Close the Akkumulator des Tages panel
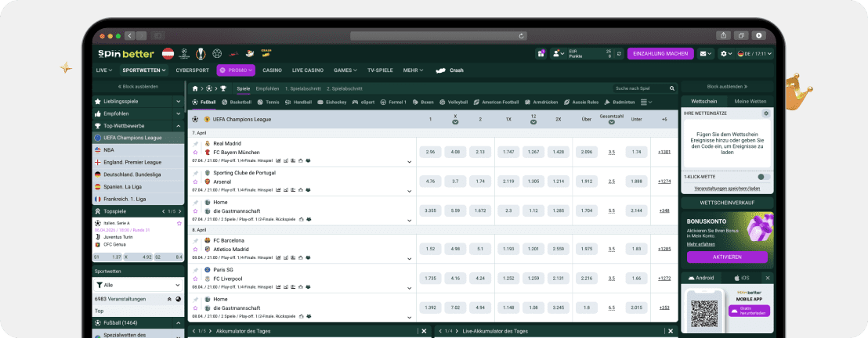 [424, 331]
